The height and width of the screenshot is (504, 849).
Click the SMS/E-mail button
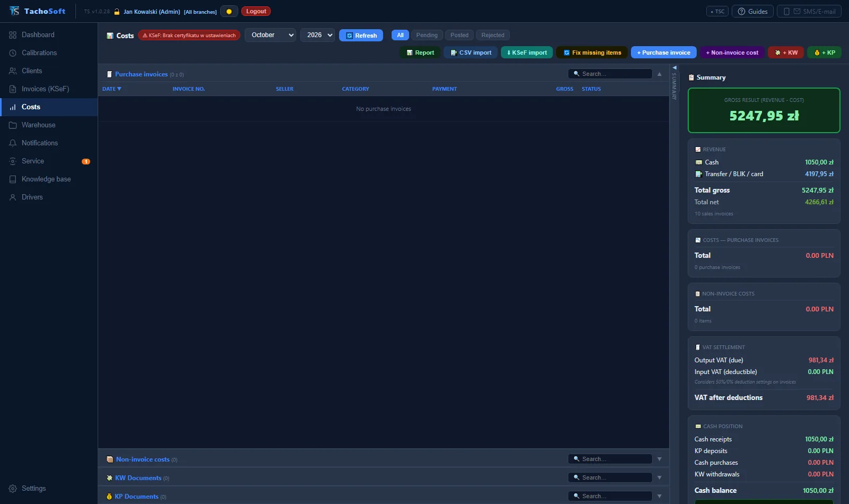pos(809,11)
